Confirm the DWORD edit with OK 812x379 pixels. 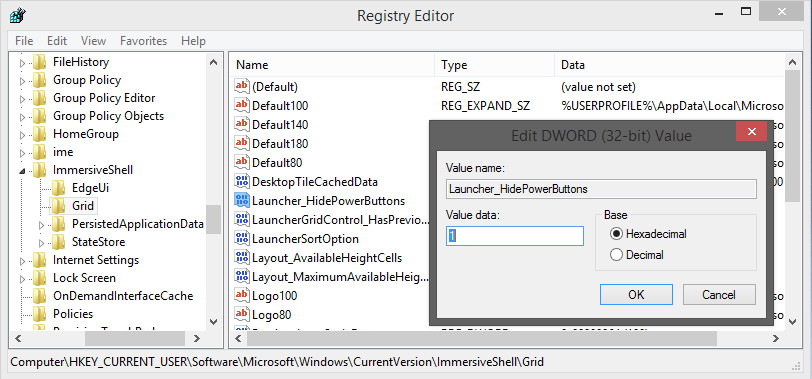tap(636, 295)
